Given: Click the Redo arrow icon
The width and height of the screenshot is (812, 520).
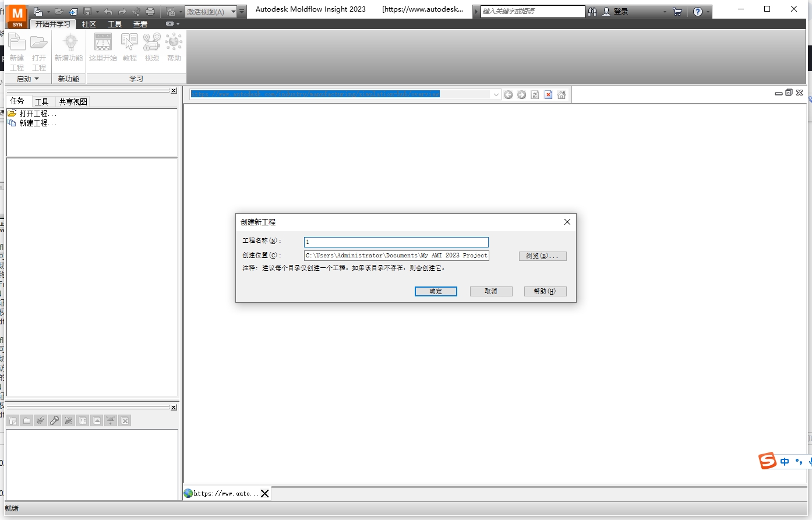Looking at the screenshot, I should pyautogui.click(x=122, y=12).
